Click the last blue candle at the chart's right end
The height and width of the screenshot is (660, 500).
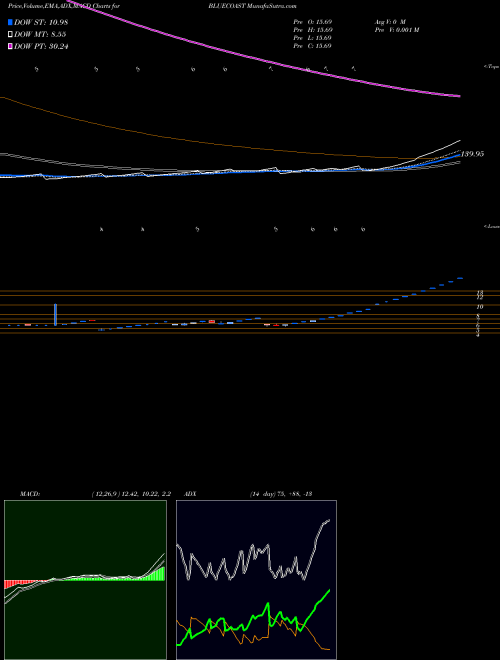click(x=460, y=278)
